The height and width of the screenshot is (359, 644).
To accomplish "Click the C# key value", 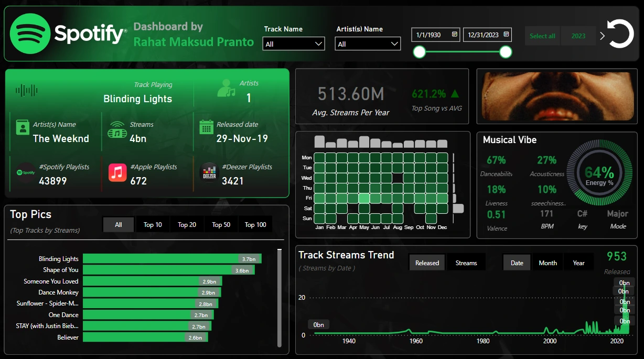I will pyautogui.click(x=583, y=214).
